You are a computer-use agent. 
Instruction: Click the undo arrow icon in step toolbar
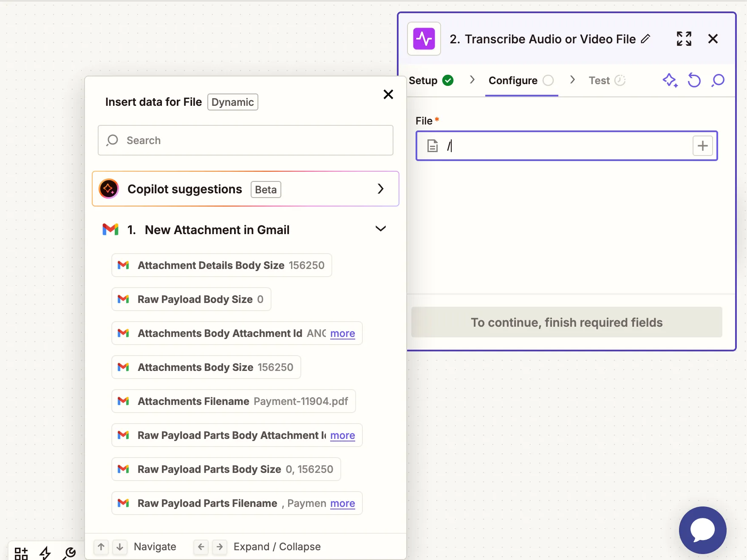click(694, 80)
